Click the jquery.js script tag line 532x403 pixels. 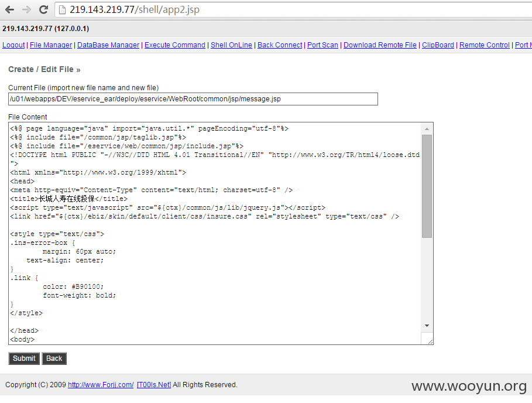pos(167,207)
